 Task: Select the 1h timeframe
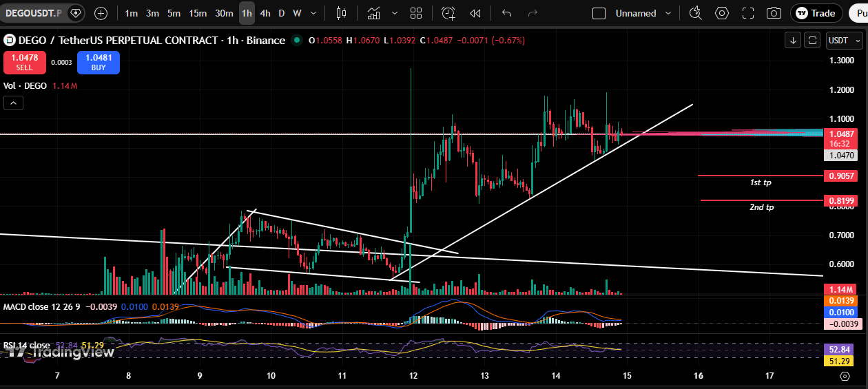(x=247, y=13)
